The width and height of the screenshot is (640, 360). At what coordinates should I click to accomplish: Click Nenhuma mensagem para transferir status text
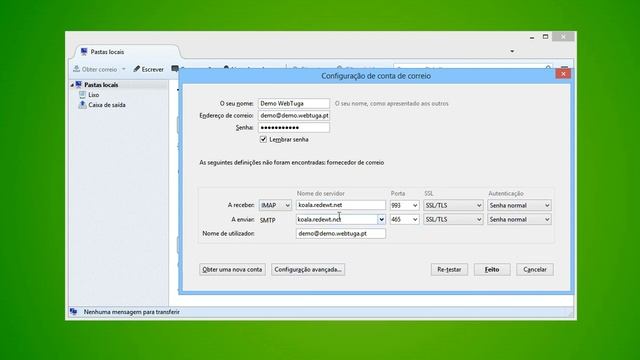tap(131, 312)
